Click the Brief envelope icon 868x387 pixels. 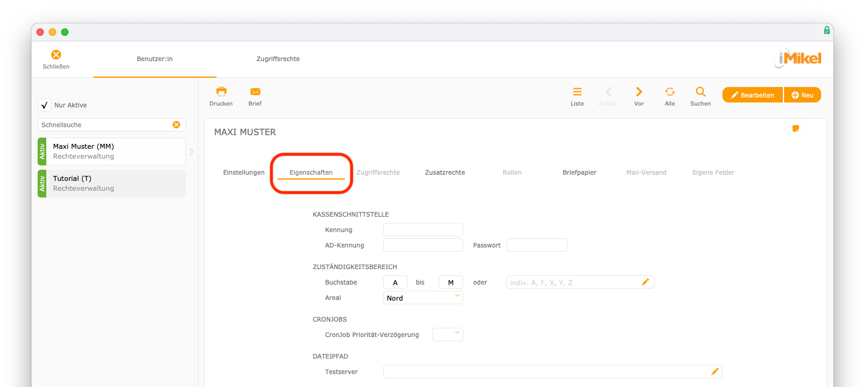255,91
